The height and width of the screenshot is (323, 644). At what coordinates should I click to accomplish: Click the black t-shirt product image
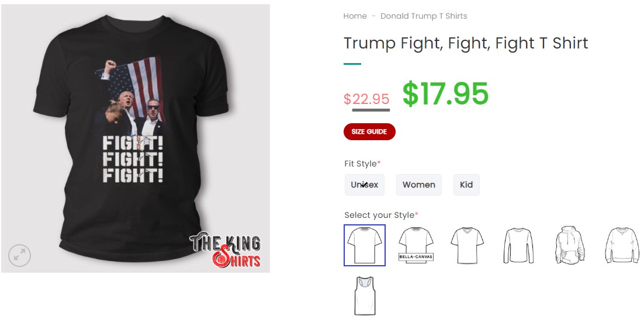tap(136, 138)
